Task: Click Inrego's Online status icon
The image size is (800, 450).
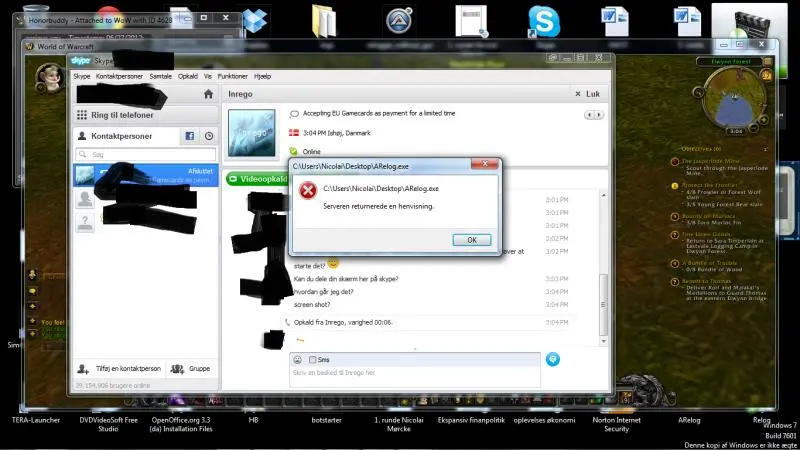Action: 293,152
